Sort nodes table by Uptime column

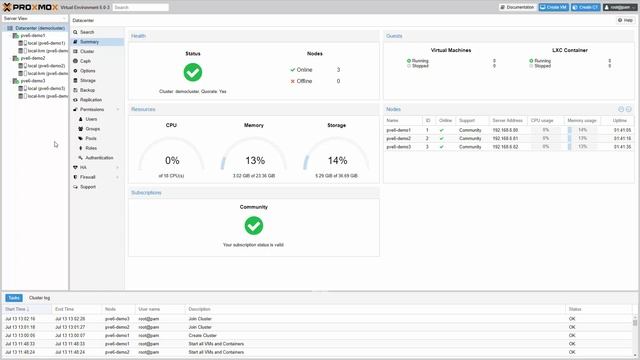click(x=620, y=121)
